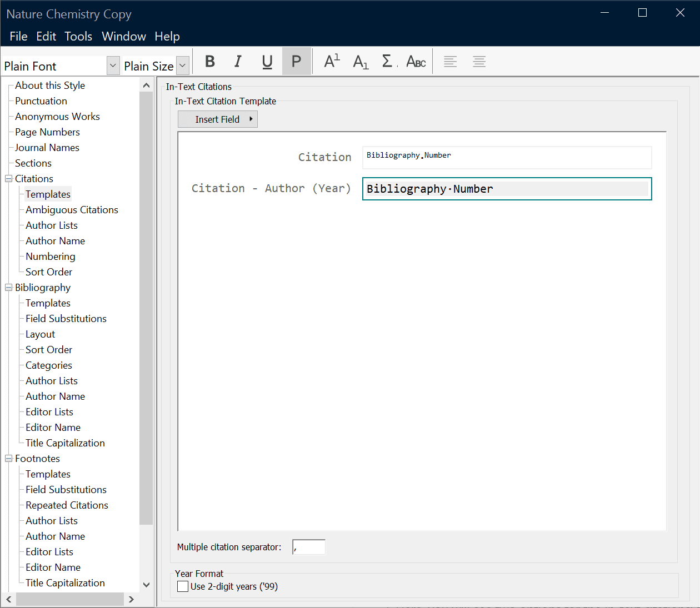The image size is (700, 608).
Task: Open the Edit menu
Action: [x=46, y=37]
